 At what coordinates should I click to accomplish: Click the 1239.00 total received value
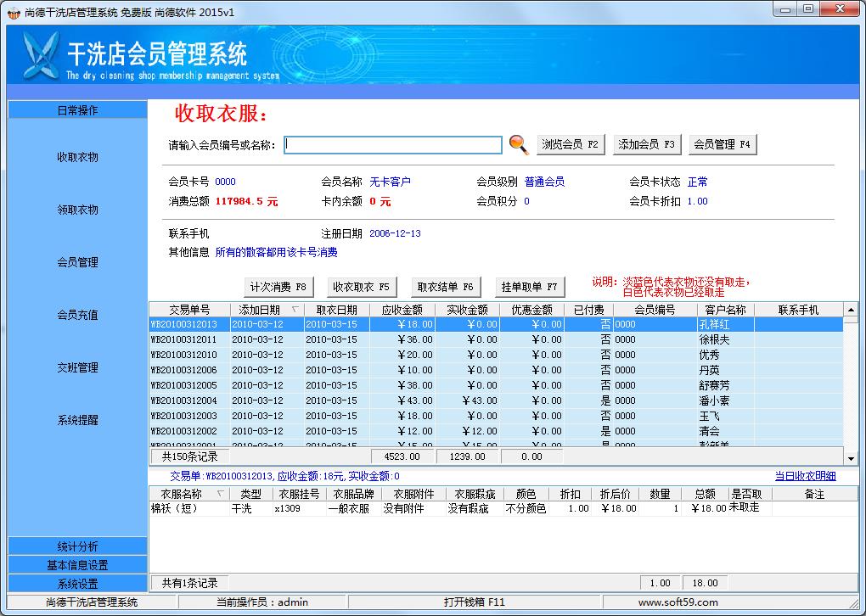467,456
